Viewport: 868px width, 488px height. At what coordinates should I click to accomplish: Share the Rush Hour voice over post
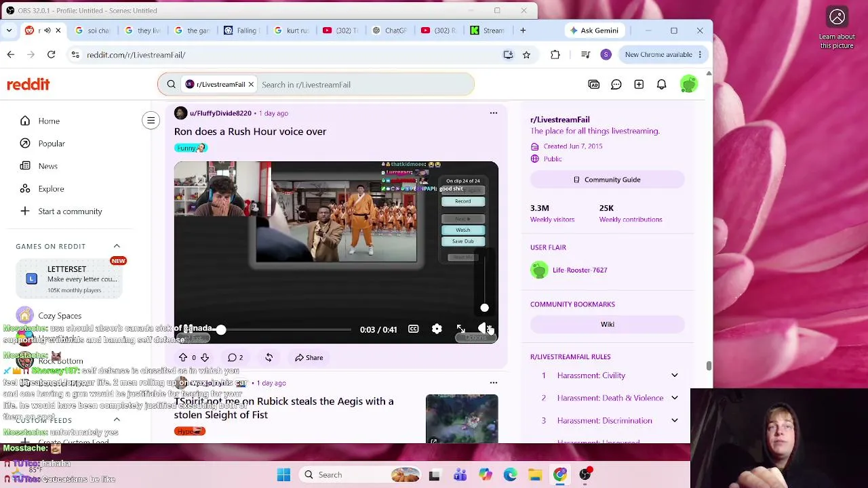[309, 357]
